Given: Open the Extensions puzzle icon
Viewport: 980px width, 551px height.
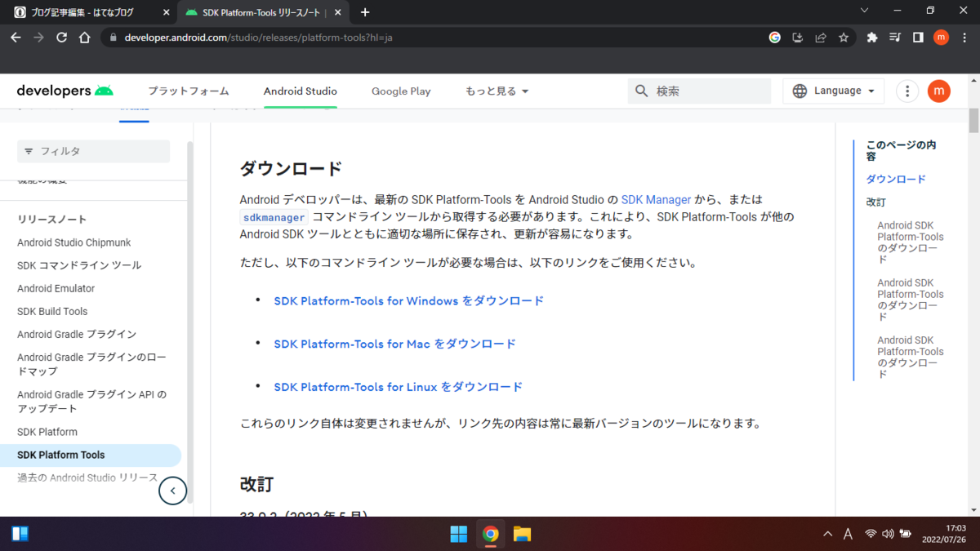Looking at the screenshot, I should pos(872,38).
